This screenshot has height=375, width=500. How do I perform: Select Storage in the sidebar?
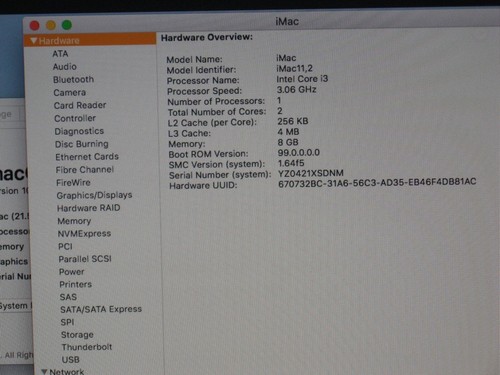tap(77, 335)
